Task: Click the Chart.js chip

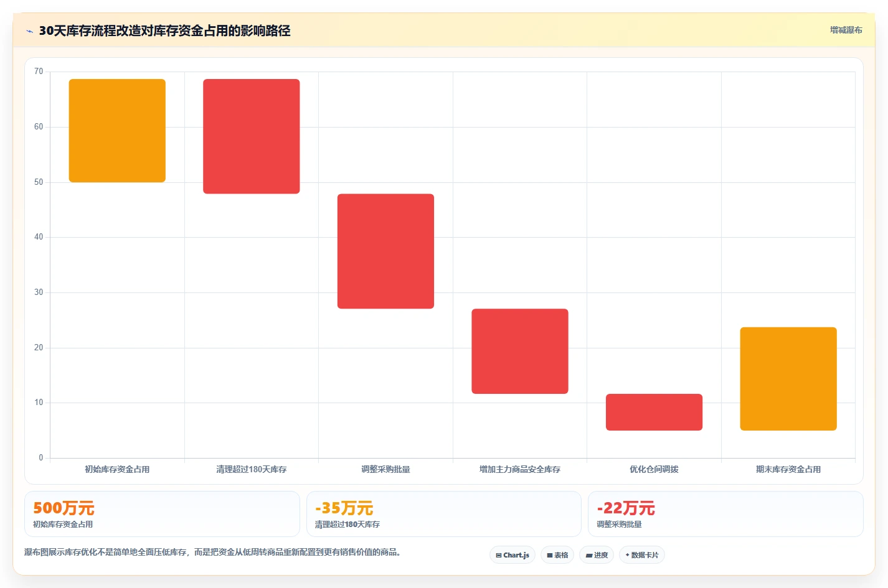Action: click(x=512, y=555)
